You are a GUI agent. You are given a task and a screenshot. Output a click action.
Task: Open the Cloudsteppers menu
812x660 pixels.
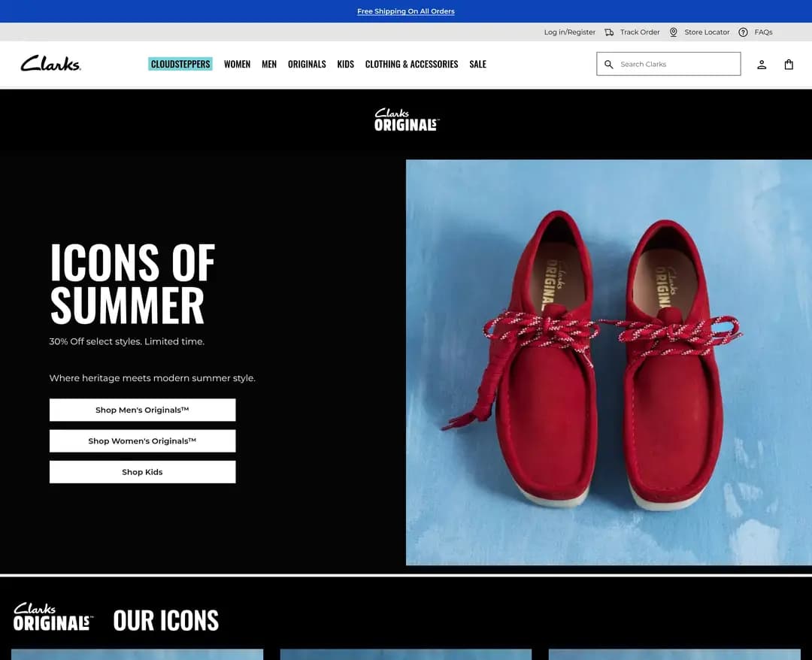click(180, 64)
